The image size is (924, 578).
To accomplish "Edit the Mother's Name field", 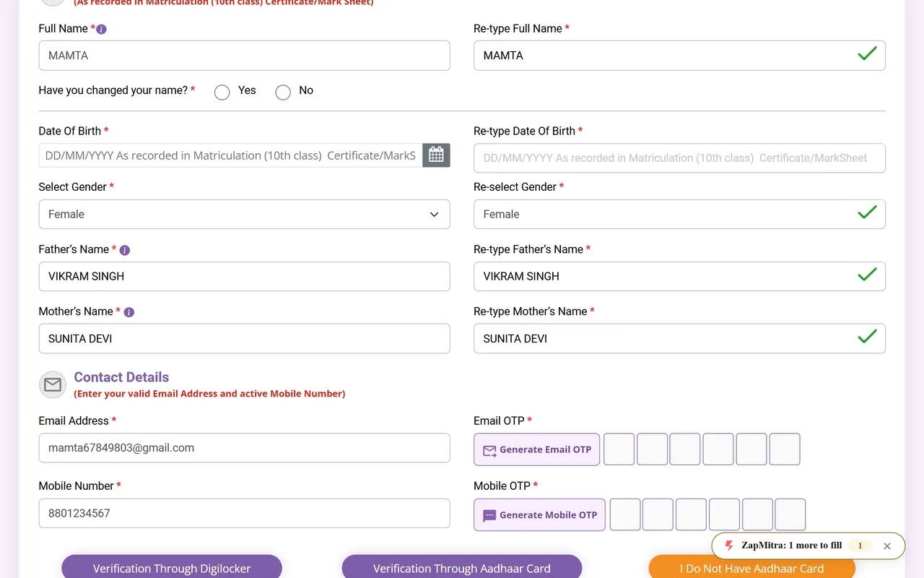I will [244, 339].
